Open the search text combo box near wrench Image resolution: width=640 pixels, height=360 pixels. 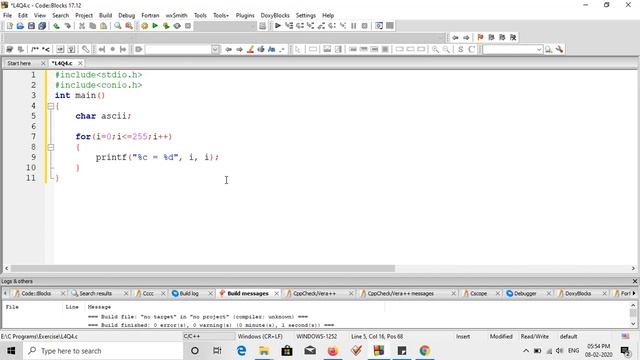513,49
